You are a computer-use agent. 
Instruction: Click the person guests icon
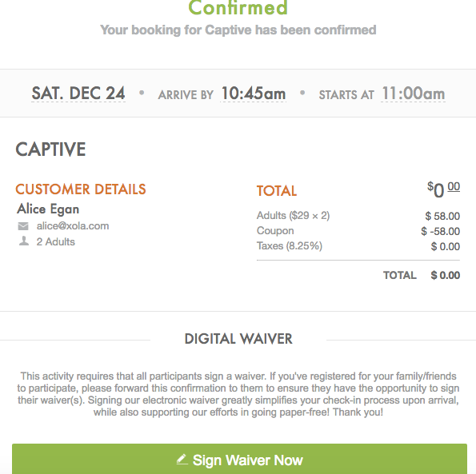pos(24,241)
